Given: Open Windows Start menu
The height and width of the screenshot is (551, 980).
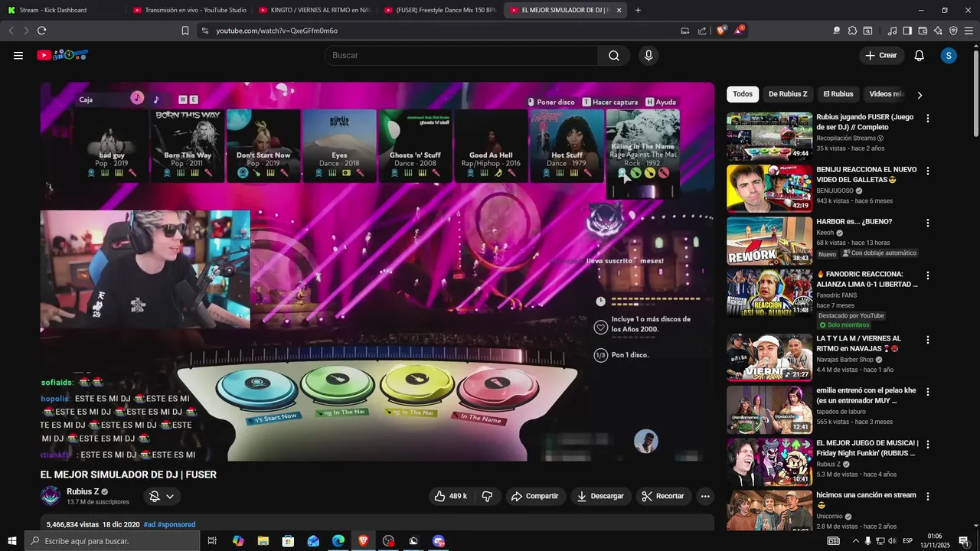Looking at the screenshot, I should click(x=11, y=541).
